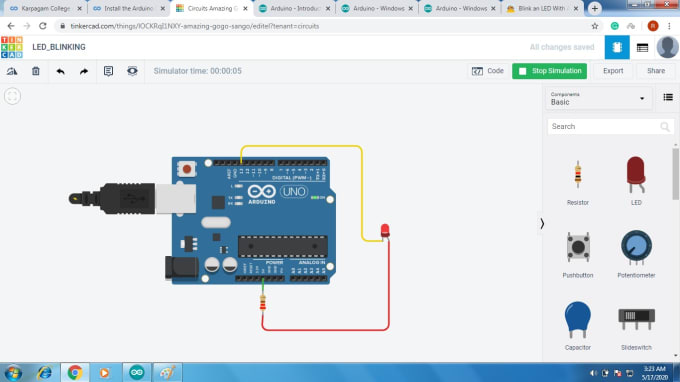Click the Tinkercad logo
Screen dimensions: 680x382
[x=12, y=47]
